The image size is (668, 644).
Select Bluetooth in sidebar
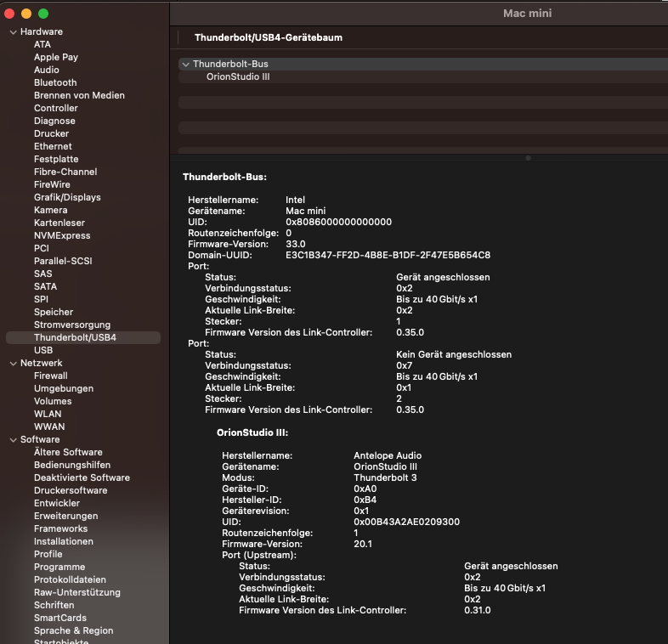pyautogui.click(x=55, y=82)
